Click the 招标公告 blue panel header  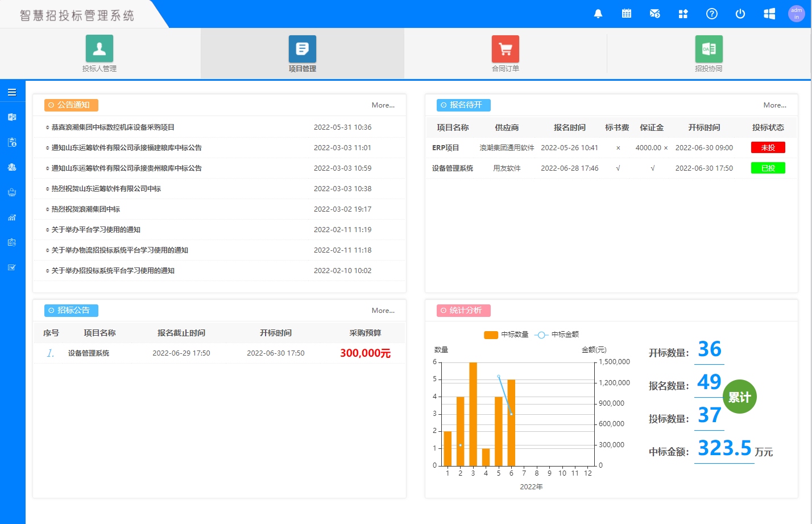(71, 311)
